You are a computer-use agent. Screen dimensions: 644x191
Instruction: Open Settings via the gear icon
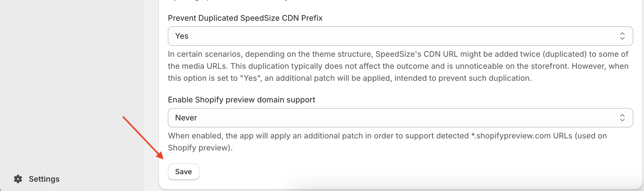pyautogui.click(x=18, y=179)
